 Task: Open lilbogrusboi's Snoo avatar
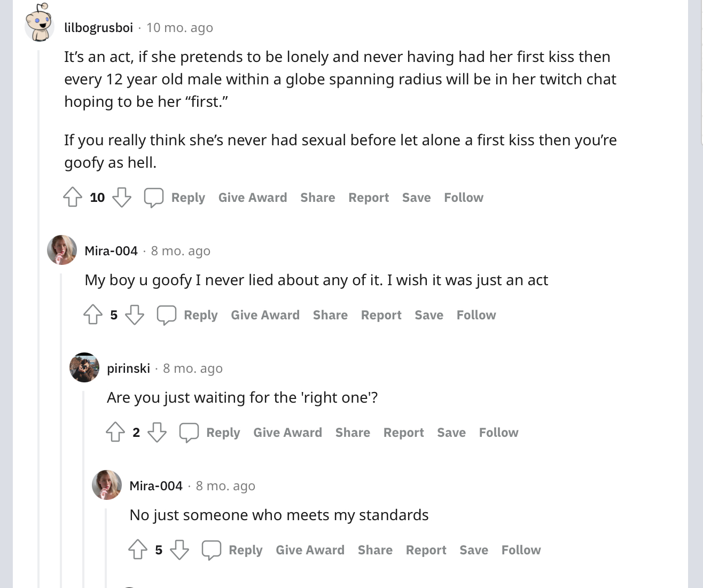point(40,23)
